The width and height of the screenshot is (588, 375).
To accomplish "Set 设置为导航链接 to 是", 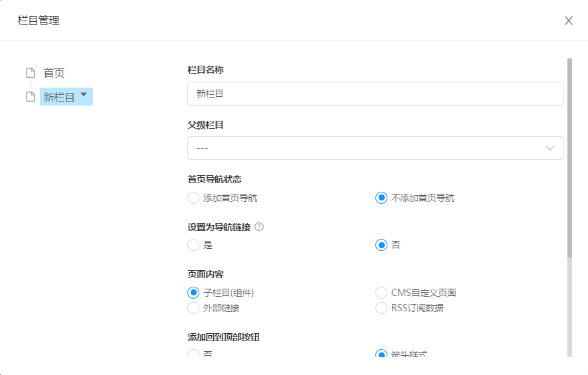I will (x=193, y=245).
